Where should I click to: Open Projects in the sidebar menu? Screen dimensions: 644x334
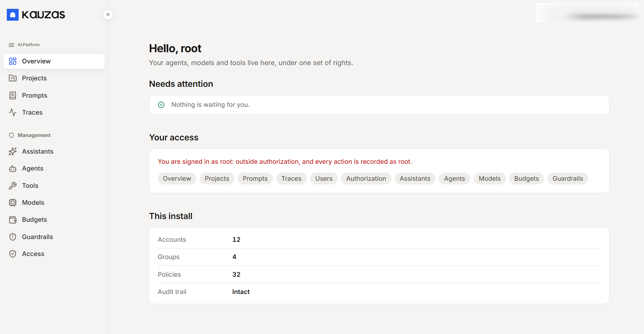[54, 78]
